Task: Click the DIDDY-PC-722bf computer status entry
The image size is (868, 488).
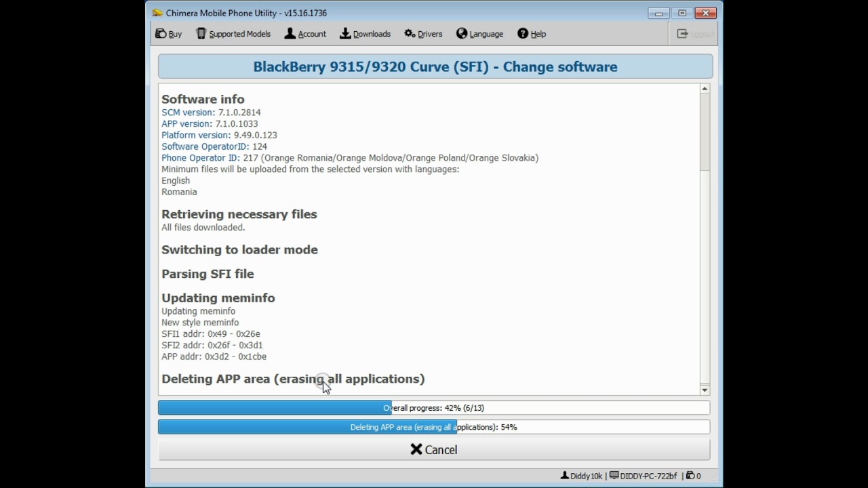Action: 643,476
